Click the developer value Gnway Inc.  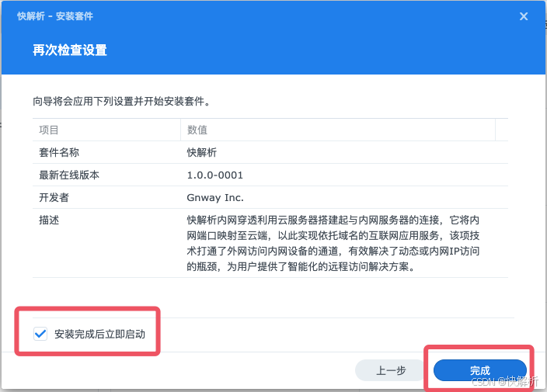(215, 198)
